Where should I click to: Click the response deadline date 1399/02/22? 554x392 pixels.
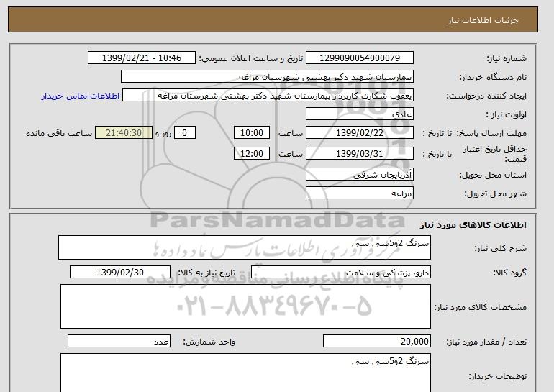pyautogui.click(x=359, y=133)
